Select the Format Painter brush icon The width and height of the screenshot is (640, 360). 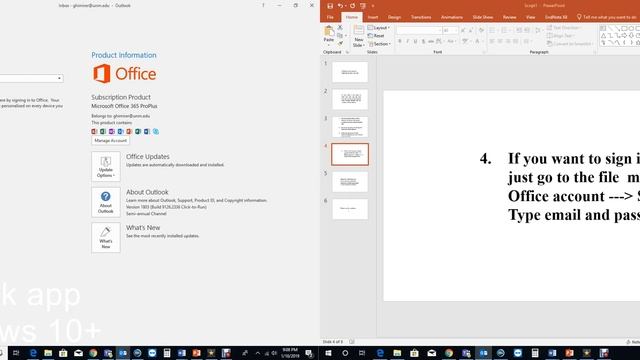point(340,43)
